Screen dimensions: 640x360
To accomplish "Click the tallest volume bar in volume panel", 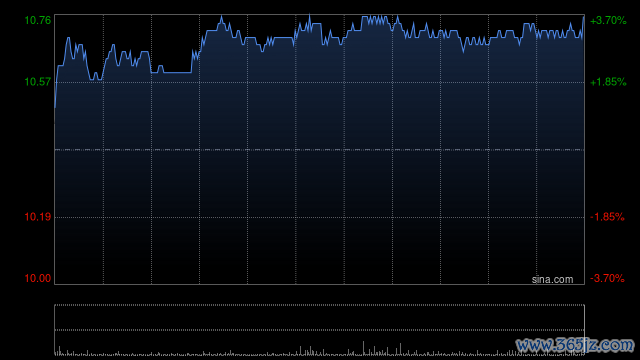I will coord(364,348).
